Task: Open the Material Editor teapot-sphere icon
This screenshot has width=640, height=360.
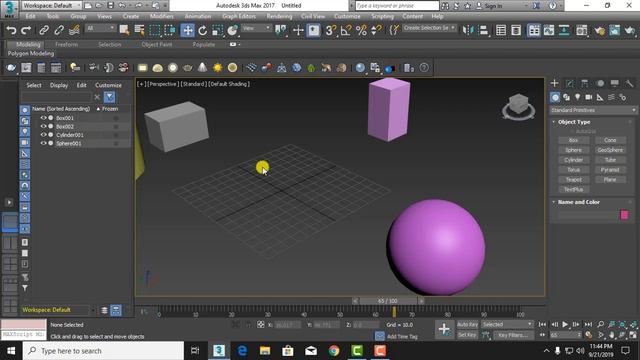Action: point(581,30)
